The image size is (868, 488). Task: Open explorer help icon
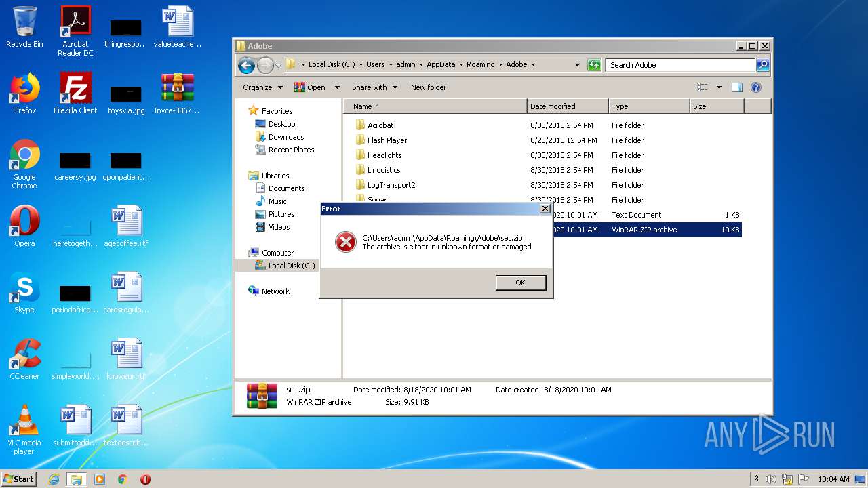point(756,87)
